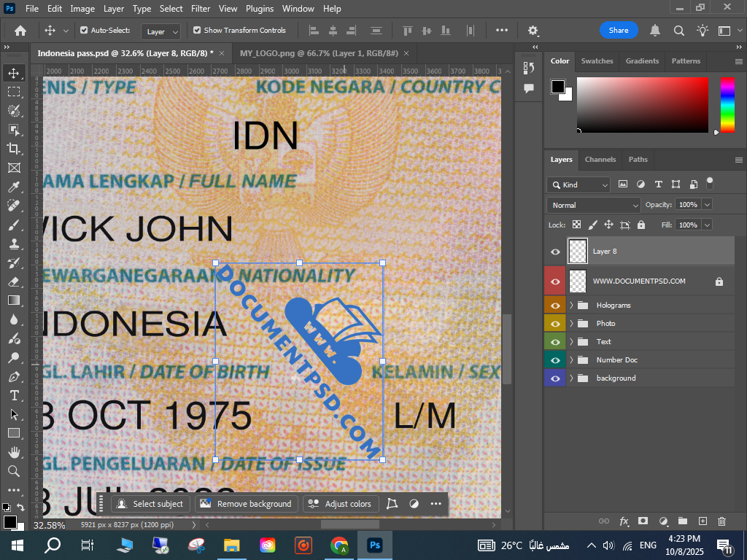
Task: Open layer effects fx menu
Action: point(624,521)
